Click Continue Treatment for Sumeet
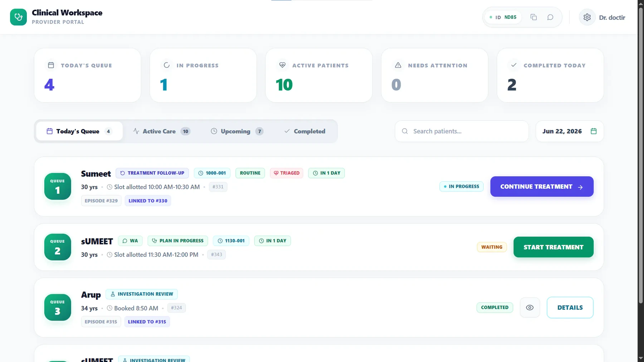The width and height of the screenshot is (644, 362). (542, 186)
